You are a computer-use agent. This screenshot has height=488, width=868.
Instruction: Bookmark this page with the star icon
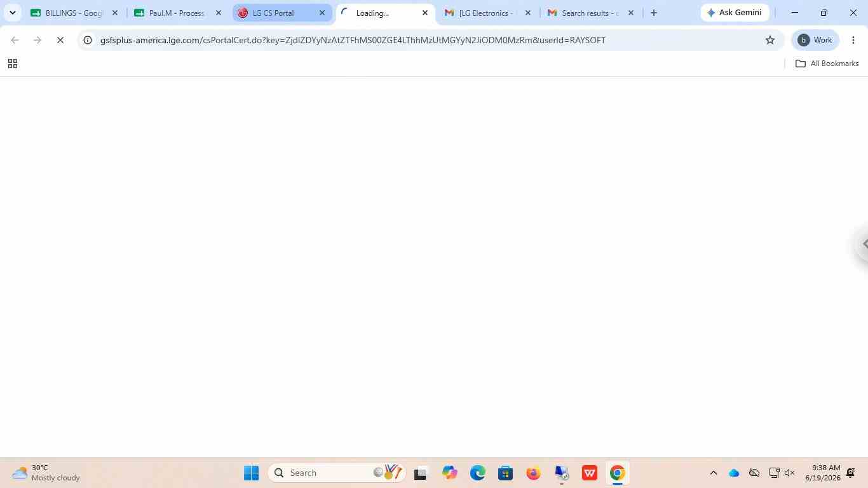(770, 40)
